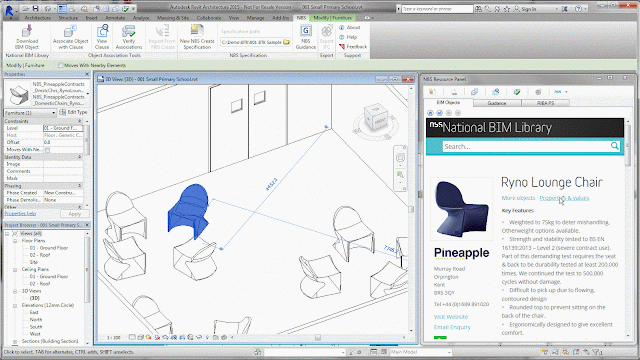Select BIM Objects tab

[448, 102]
